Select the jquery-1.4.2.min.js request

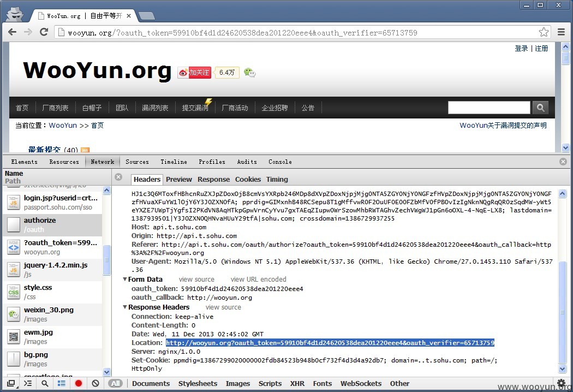[52, 270]
